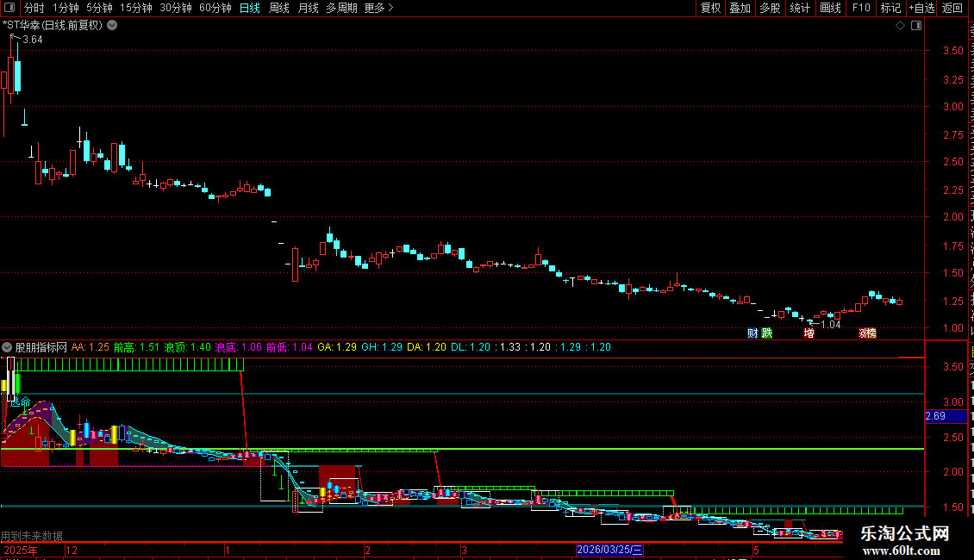Viewport: 974px width, 560px height.
Task: Switch to 1分钟 period
Action: (x=66, y=8)
